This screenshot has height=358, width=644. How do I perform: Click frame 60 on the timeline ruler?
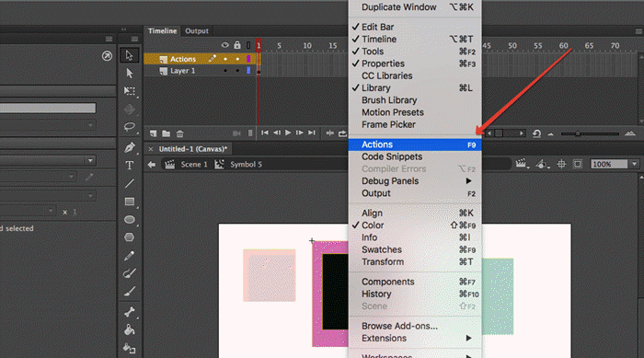pos(563,46)
